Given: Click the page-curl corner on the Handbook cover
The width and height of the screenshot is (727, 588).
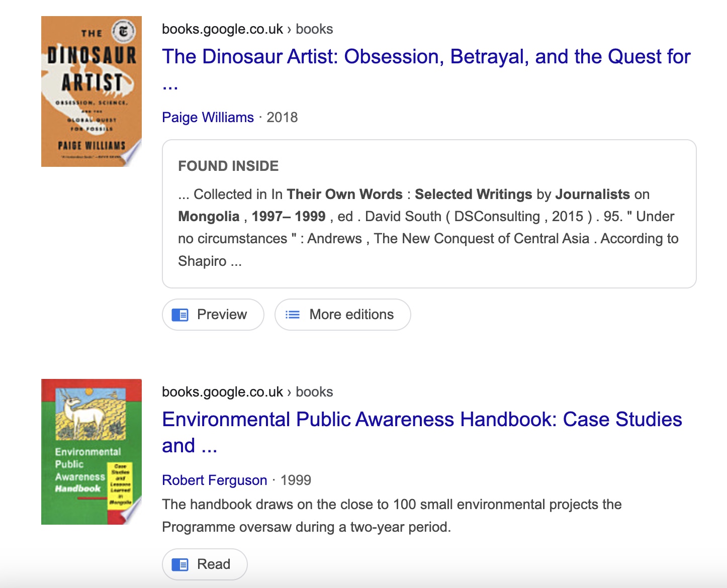Looking at the screenshot, I should [x=133, y=514].
